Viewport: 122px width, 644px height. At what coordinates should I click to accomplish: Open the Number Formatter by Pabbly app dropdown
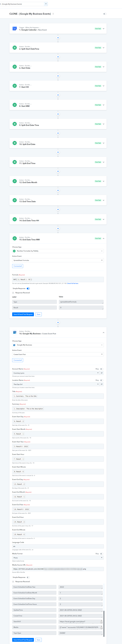click(58, 251)
